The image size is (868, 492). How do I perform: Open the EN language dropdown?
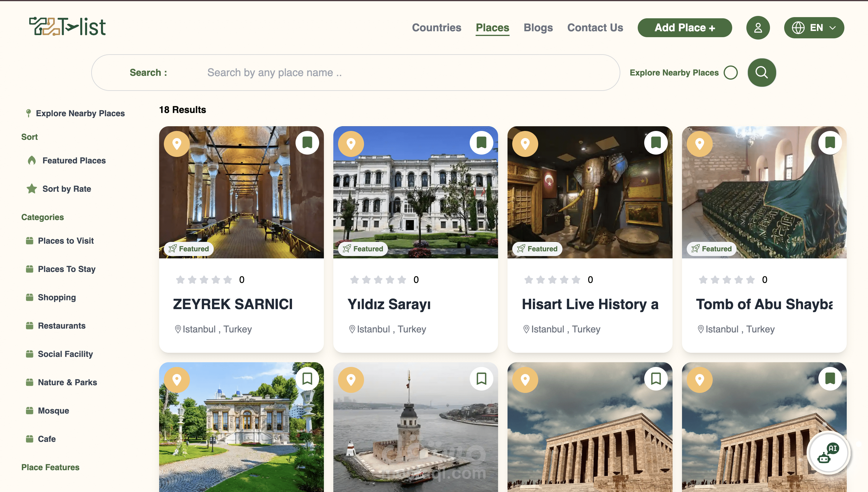pos(814,28)
